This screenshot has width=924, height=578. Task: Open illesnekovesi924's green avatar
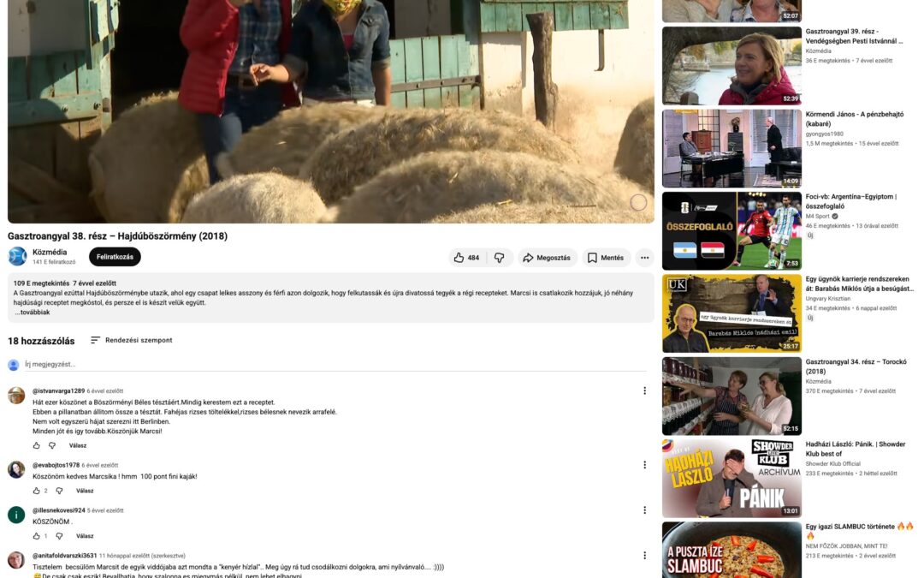coord(16,515)
